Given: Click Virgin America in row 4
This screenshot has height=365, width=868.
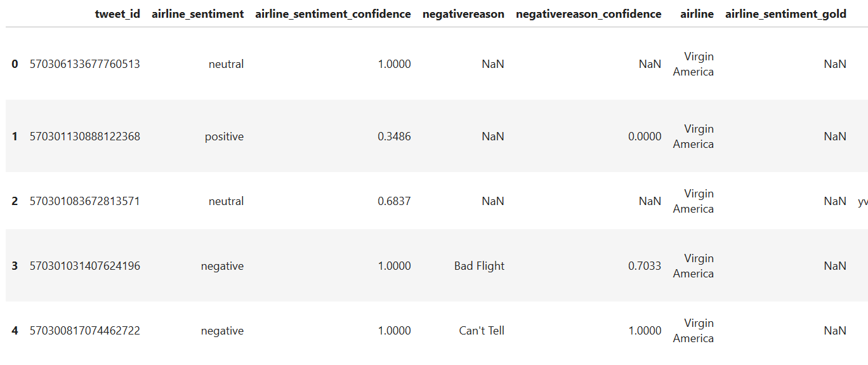Looking at the screenshot, I should [694, 331].
